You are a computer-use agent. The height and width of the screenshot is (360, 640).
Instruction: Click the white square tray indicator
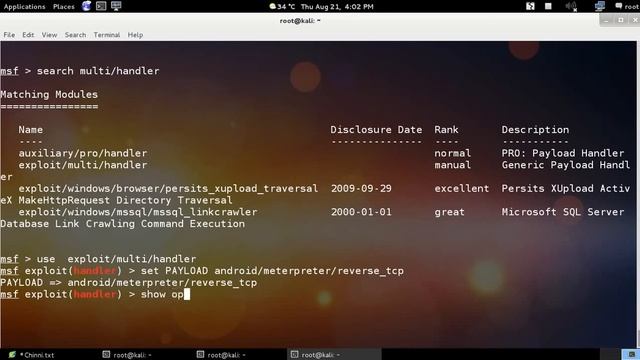pyautogui.click(x=548, y=6)
